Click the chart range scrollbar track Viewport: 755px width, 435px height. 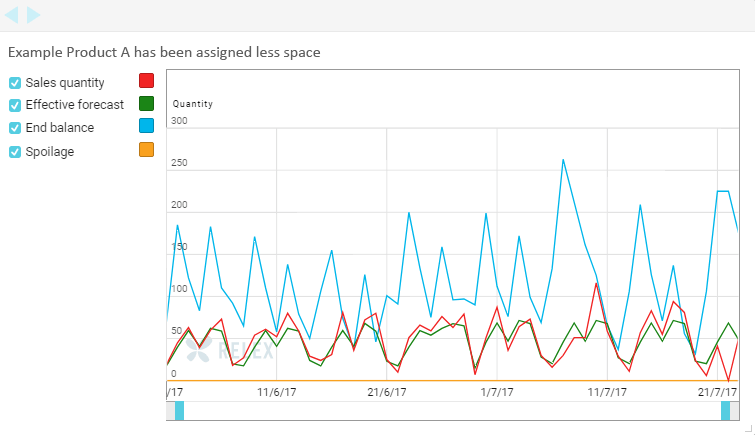point(450,411)
